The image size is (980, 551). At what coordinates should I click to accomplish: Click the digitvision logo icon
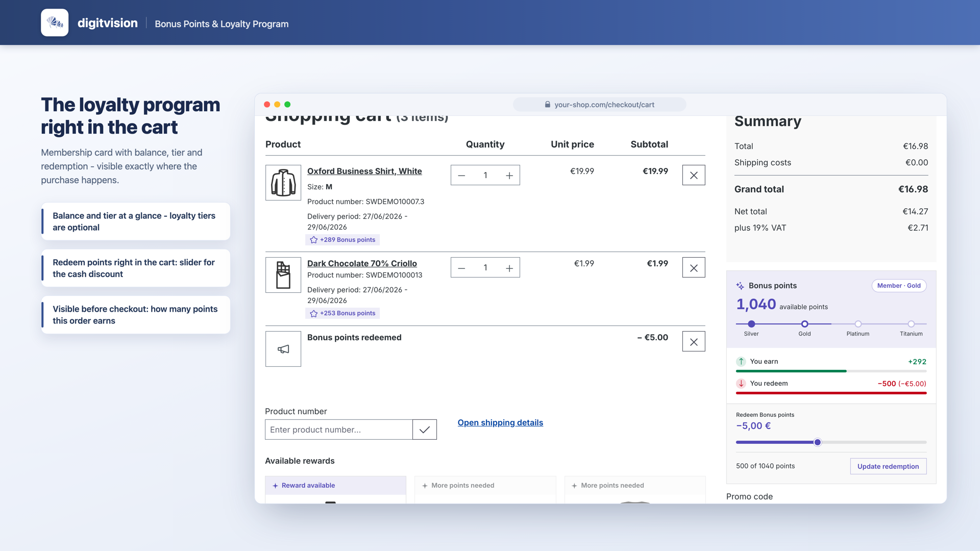55,22
